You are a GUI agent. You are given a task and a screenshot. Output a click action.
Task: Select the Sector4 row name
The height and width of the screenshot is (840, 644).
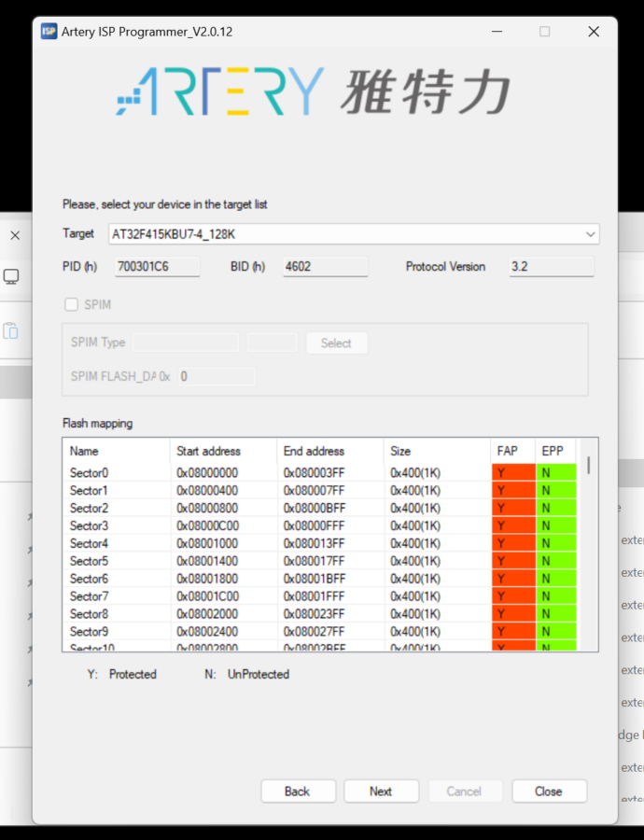[89, 544]
